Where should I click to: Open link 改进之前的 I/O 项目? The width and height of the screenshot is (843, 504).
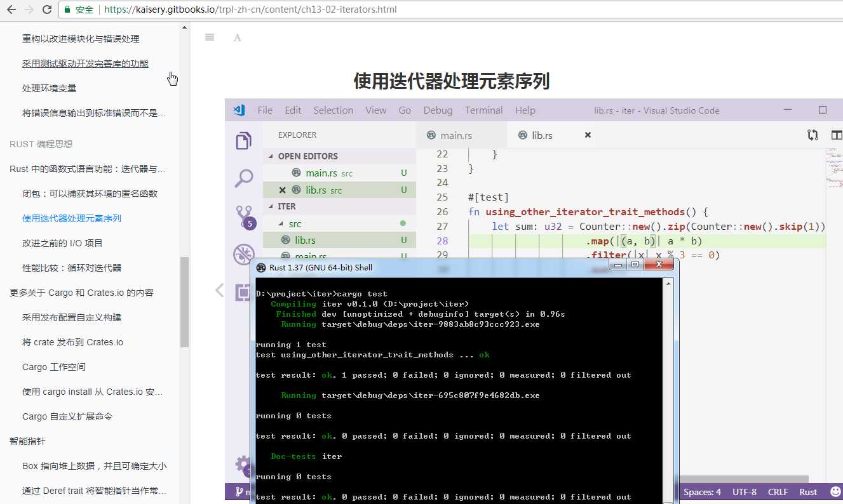[62, 243]
